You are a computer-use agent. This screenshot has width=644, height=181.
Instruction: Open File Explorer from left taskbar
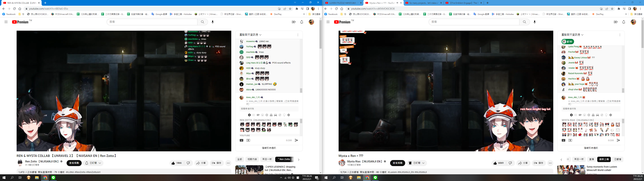[x=37, y=178]
